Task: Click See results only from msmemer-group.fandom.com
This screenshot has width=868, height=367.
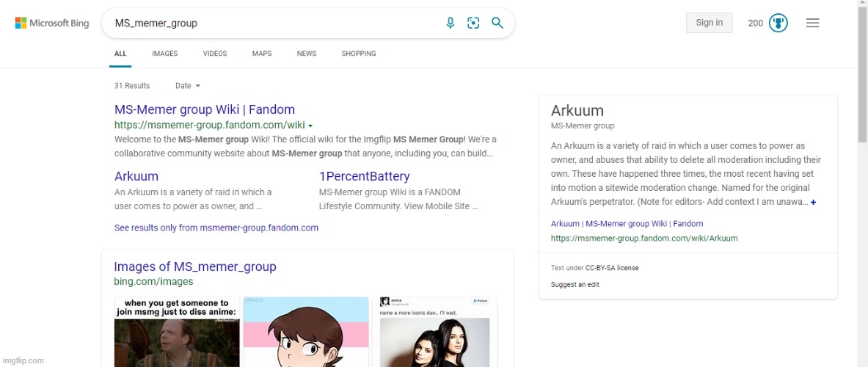Action: click(x=216, y=228)
